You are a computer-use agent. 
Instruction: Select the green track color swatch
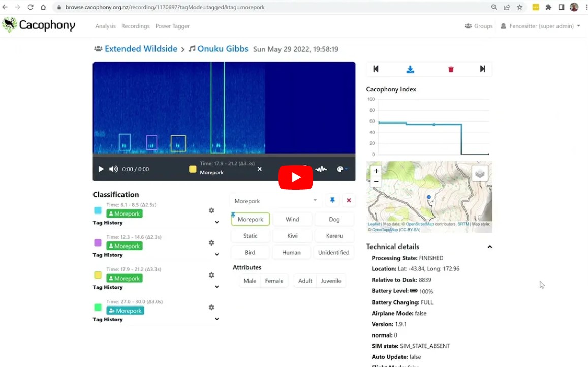(98, 307)
